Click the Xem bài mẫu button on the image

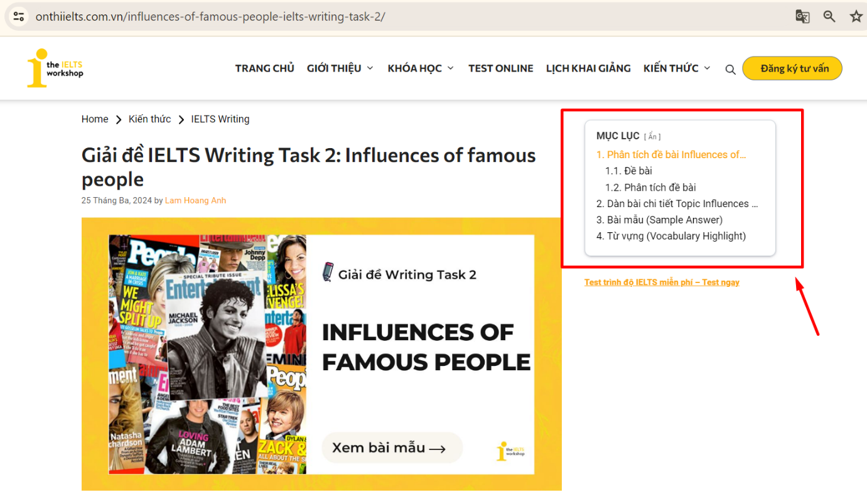coord(392,448)
